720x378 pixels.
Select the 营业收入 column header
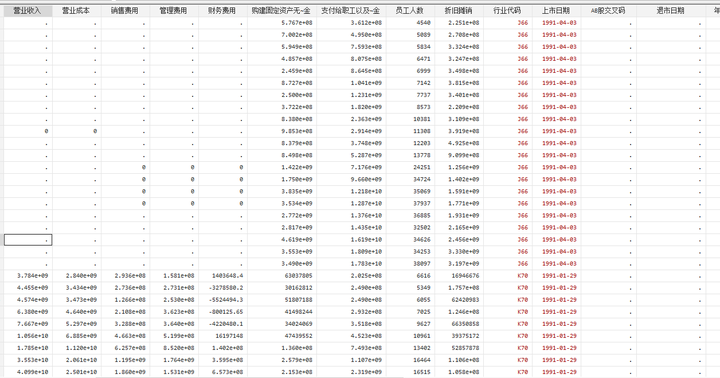tap(28, 11)
